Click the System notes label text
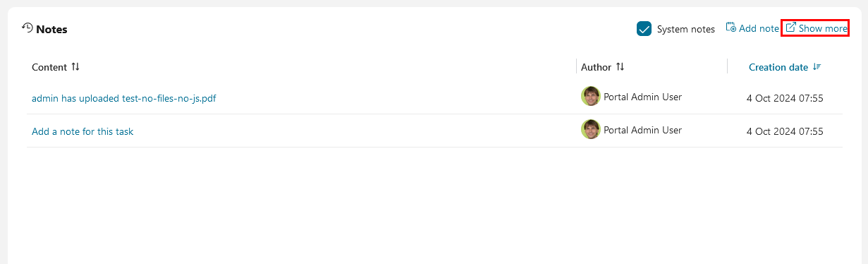Image resolution: width=868 pixels, height=264 pixels. point(685,29)
